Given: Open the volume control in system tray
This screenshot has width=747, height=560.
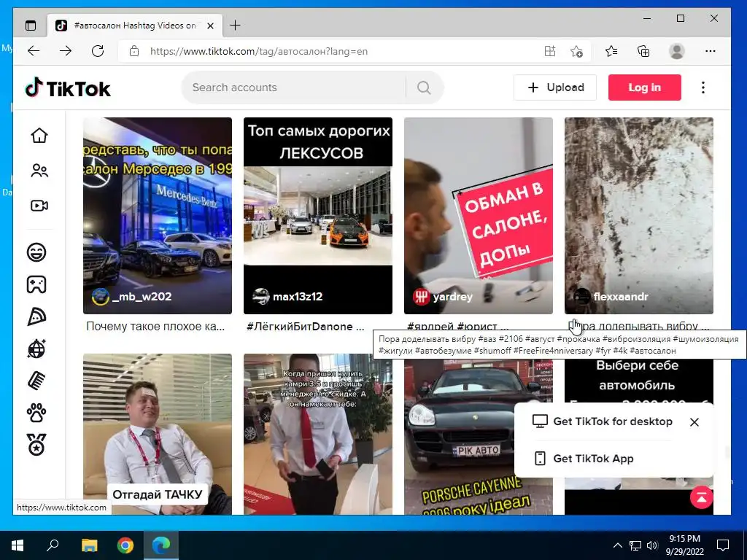Looking at the screenshot, I should click(x=653, y=545).
